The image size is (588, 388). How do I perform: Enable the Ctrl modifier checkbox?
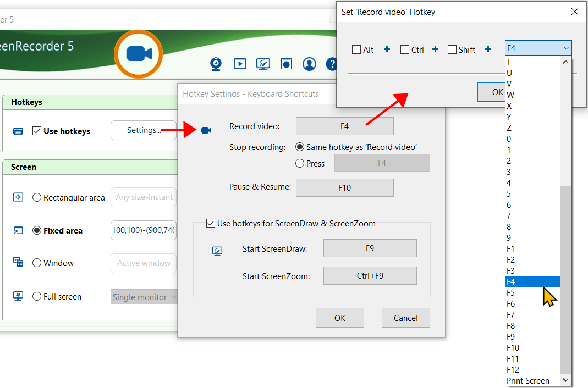point(405,50)
